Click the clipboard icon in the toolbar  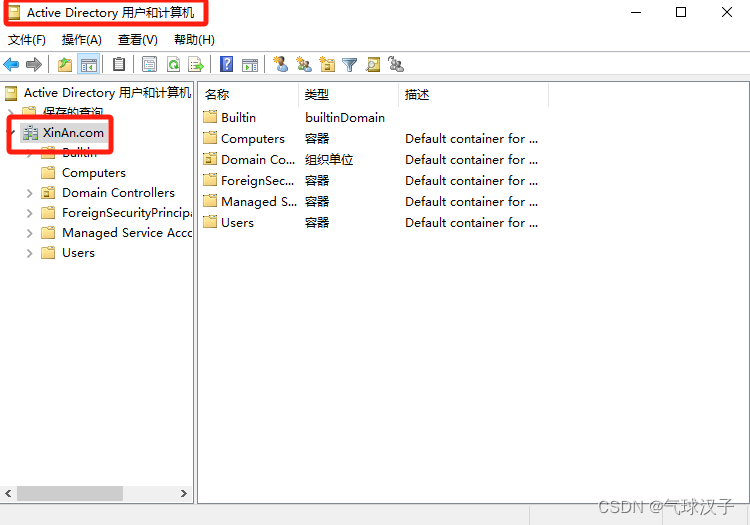tap(119, 64)
